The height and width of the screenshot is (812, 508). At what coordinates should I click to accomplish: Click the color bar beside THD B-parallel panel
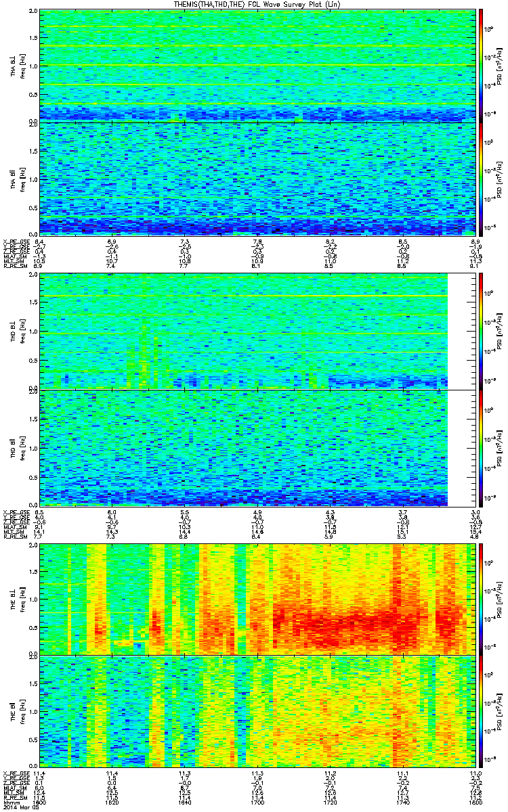(x=482, y=447)
